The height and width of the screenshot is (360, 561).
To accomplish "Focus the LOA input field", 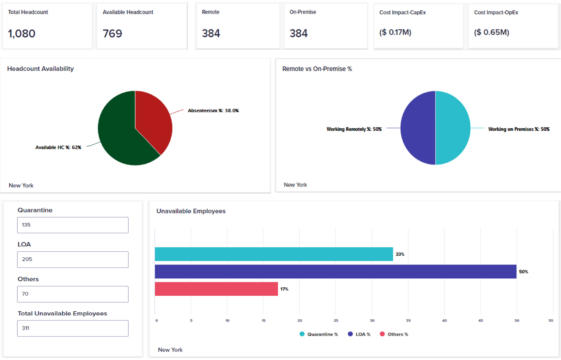I will pos(73,259).
